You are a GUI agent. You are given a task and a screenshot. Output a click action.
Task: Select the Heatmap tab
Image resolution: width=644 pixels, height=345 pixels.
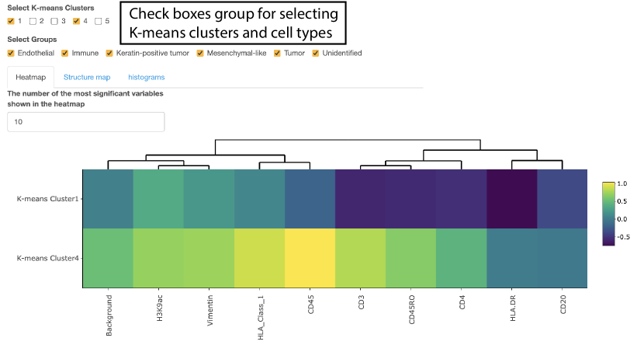(30, 78)
